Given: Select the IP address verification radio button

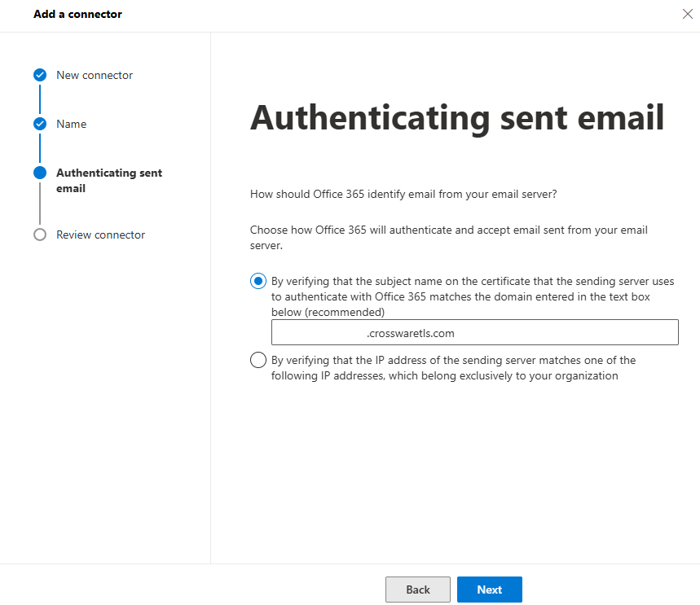Looking at the screenshot, I should 258,360.
